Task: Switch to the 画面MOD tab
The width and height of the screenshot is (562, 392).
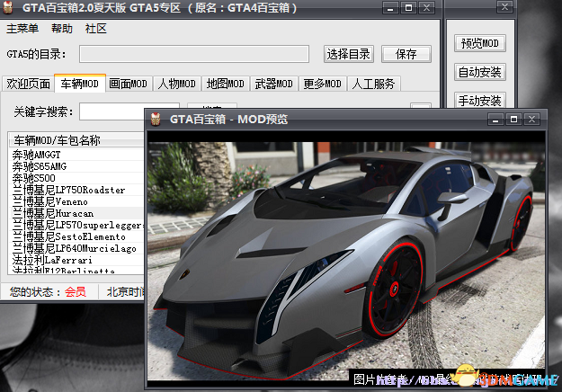Action: (x=129, y=84)
